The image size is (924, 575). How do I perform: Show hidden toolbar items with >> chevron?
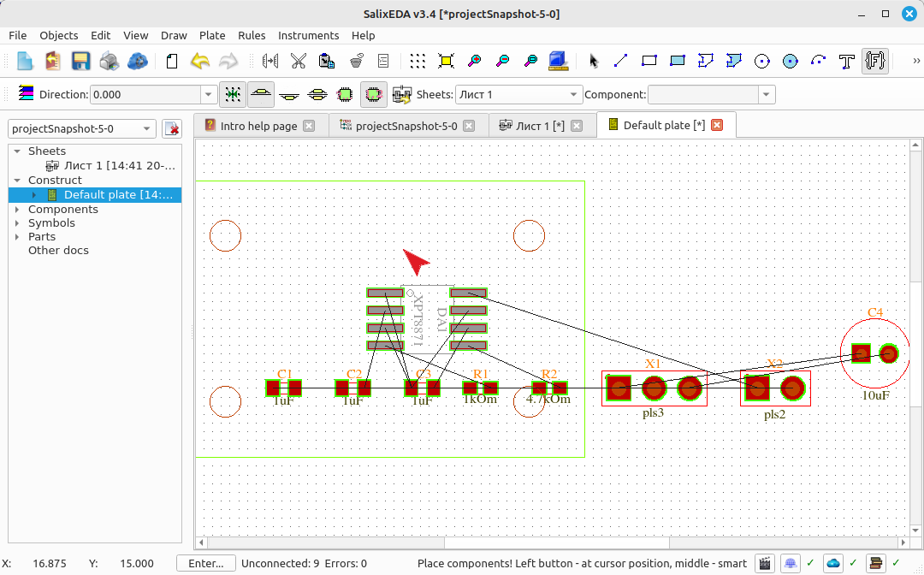(x=915, y=61)
